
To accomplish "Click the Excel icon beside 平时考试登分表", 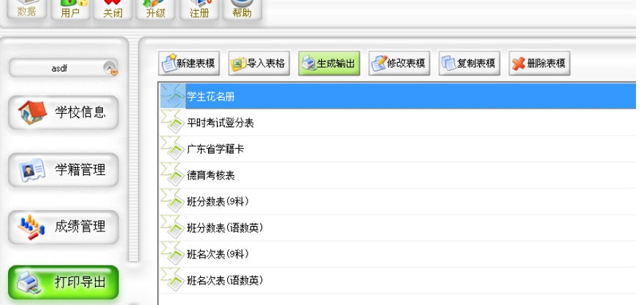I will click(172, 123).
